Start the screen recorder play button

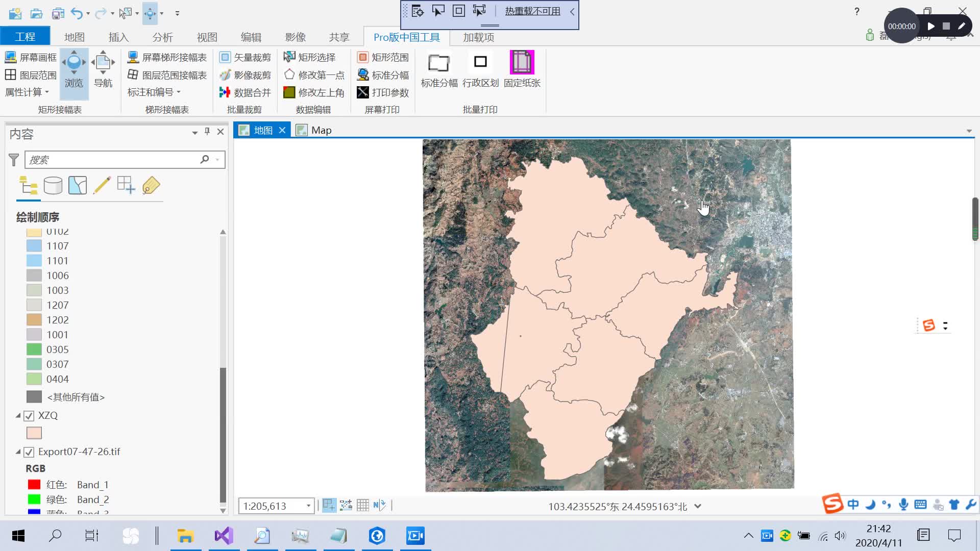(x=931, y=26)
